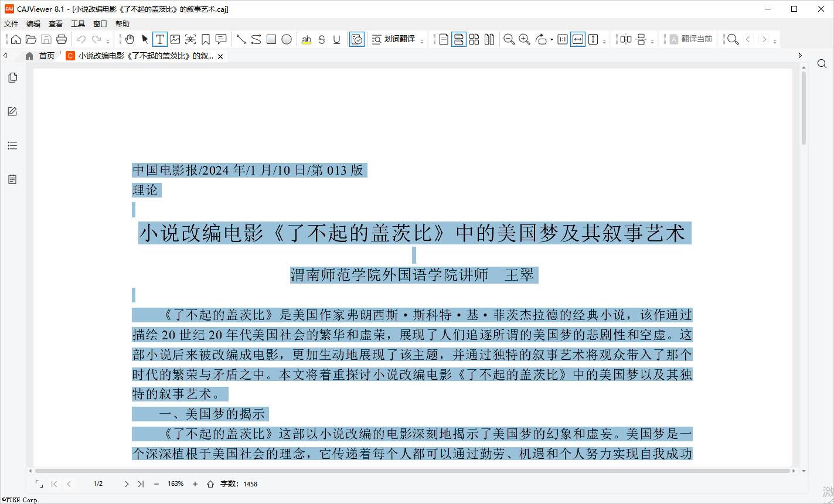Open the page thumbnails panel
Screen dimensions: 834x504
(x=12, y=77)
